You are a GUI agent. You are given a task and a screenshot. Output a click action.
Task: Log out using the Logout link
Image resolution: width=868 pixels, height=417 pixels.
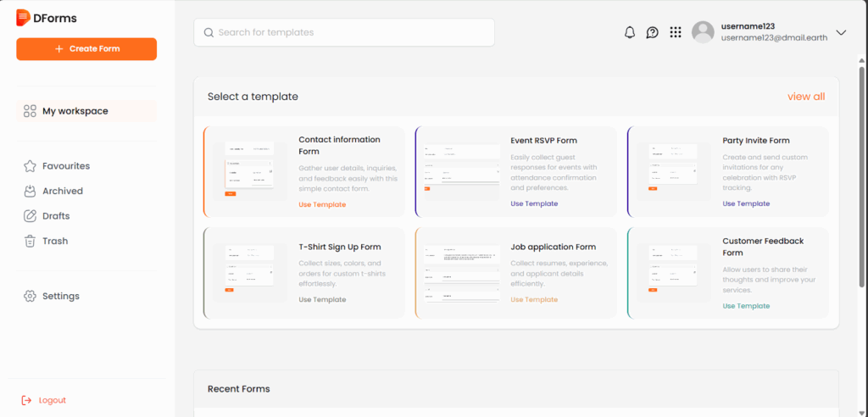[52, 400]
